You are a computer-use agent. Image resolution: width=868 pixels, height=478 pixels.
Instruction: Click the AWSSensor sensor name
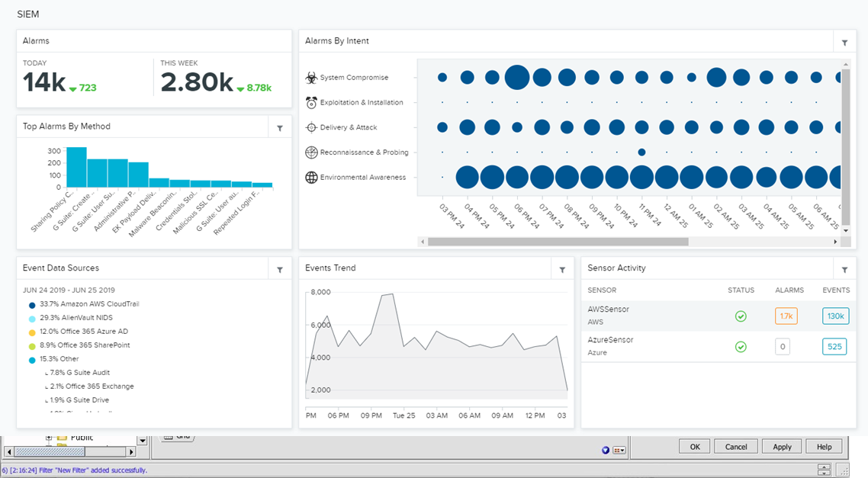click(608, 310)
